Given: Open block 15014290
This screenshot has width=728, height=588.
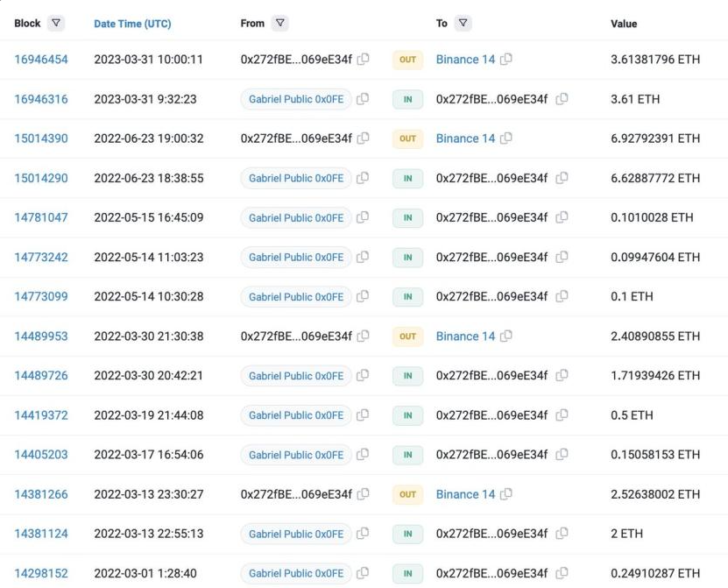Looking at the screenshot, I should click(41, 178).
